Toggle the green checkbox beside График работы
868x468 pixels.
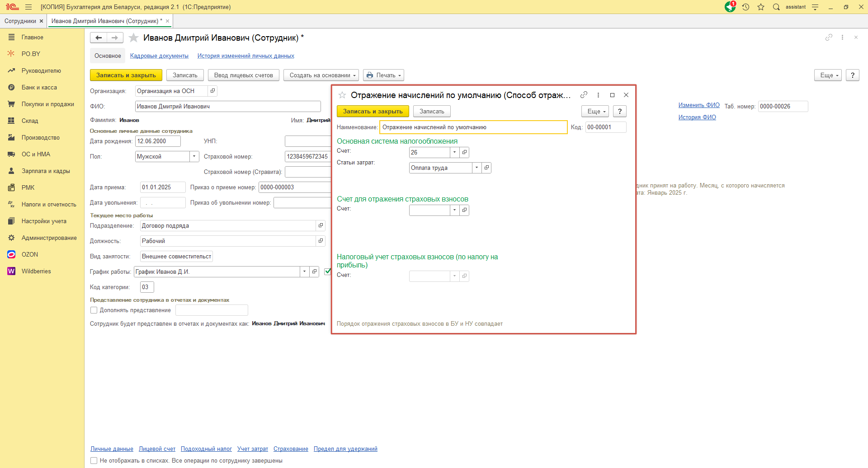coord(328,271)
